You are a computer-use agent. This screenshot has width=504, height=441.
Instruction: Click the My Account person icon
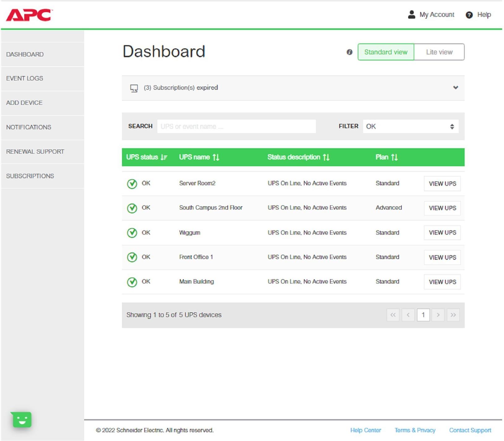pyautogui.click(x=411, y=15)
